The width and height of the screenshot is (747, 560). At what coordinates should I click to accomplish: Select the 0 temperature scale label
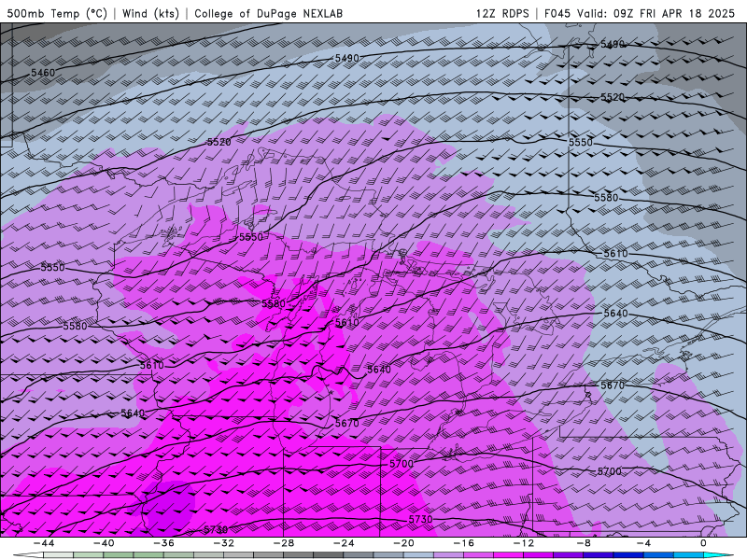coord(703,543)
